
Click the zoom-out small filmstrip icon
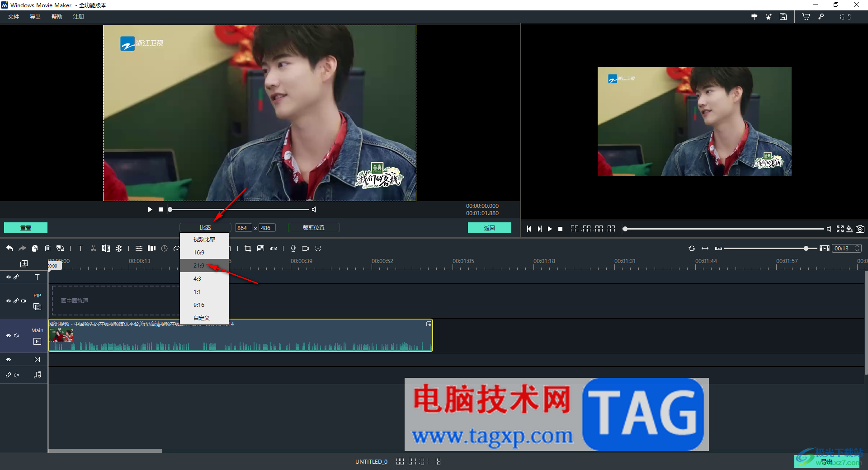pos(719,248)
